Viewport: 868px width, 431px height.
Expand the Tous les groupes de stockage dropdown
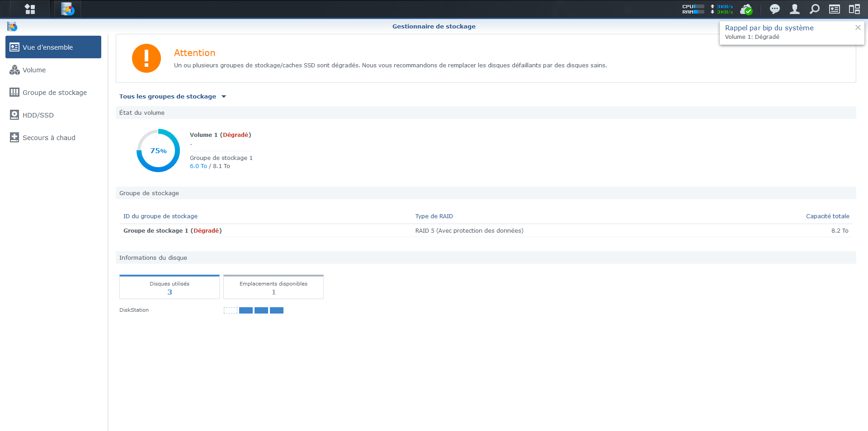tap(173, 96)
